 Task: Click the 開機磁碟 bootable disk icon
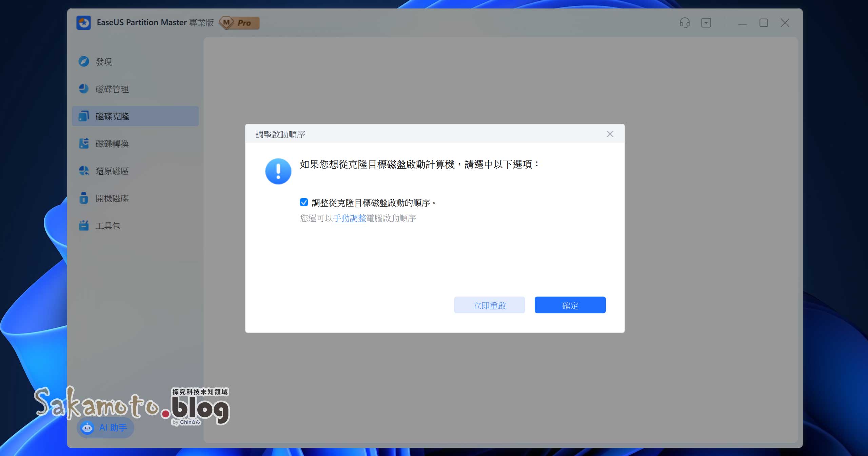(x=84, y=198)
